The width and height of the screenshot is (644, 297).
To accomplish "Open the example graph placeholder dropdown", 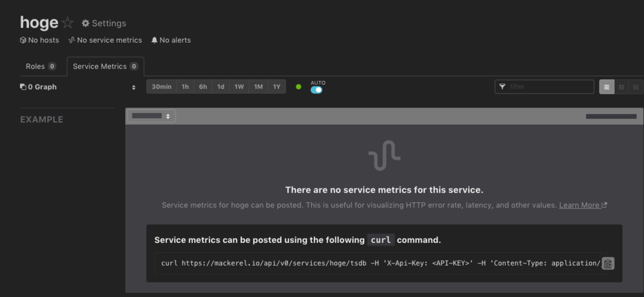I will 152,116.
